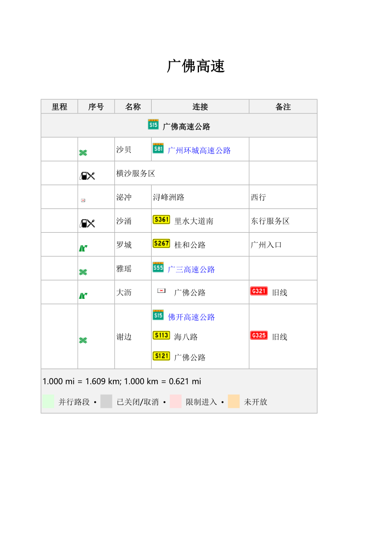392x555 pixels.
Task: Click the 海八路 connection text
Action: [186, 337]
